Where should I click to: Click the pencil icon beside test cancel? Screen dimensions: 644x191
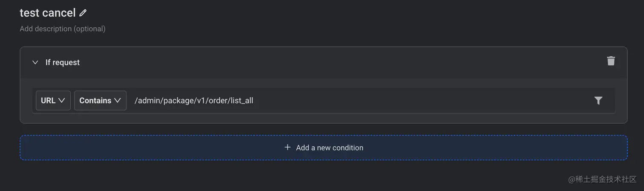(x=83, y=13)
